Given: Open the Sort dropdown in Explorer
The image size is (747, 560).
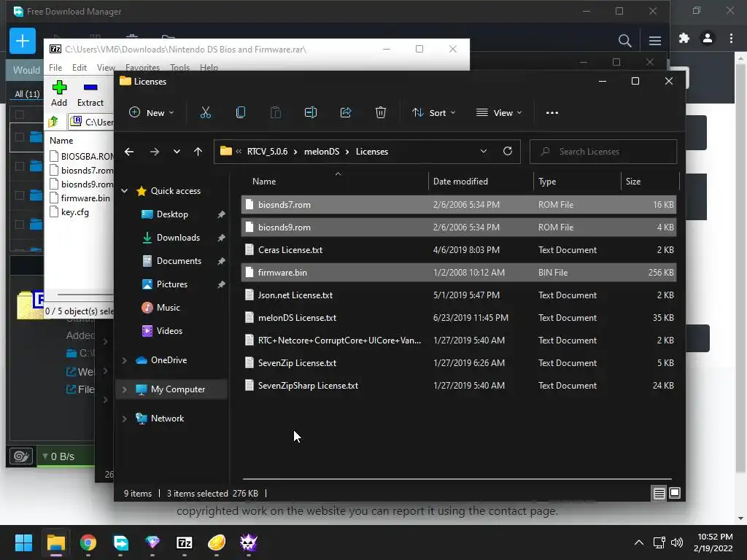Looking at the screenshot, I should click(x=433, y=113).
